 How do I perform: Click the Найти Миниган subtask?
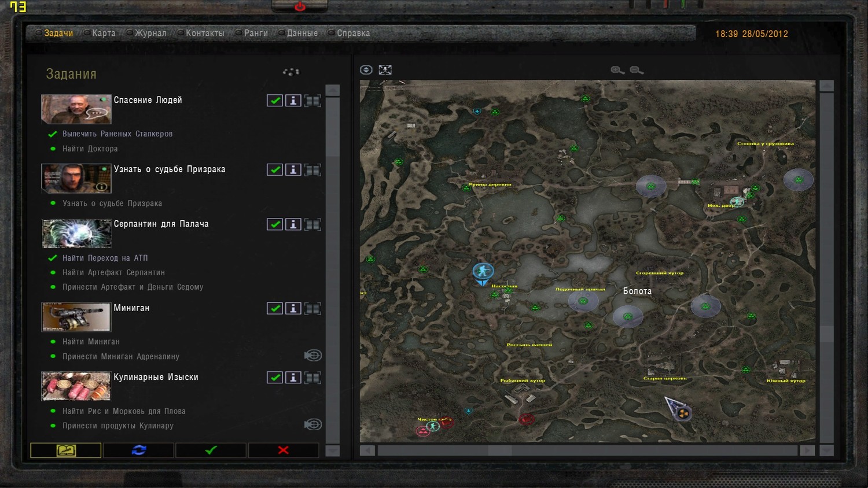[91, 342]
